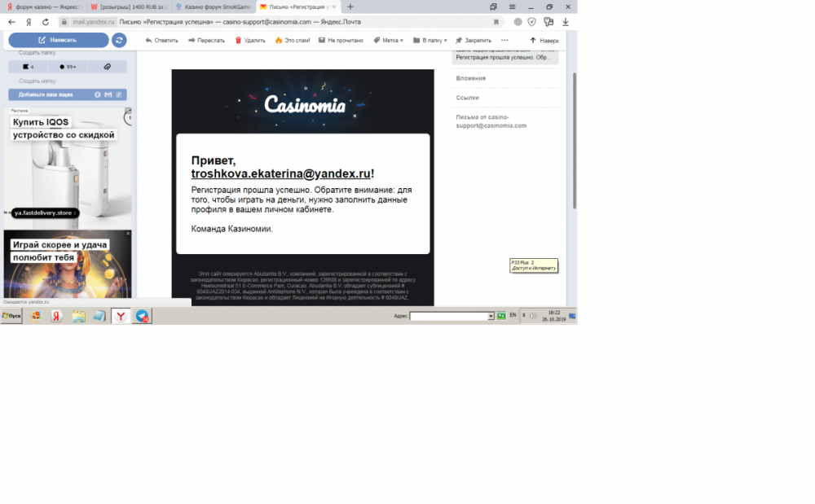The width and height of the screenshot is (815, 504).
Task: Open the globe icon beside the address bar
Action: 518,22
